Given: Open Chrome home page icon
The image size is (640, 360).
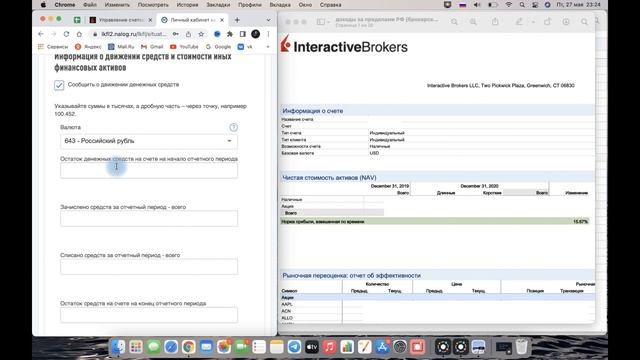Looking at the screenshot, I should coord(79,34).
